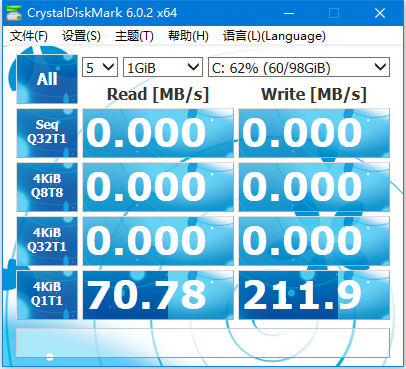
Task: Select the Seq Q32T1 read result 0.000
Action: click(158, 133)
